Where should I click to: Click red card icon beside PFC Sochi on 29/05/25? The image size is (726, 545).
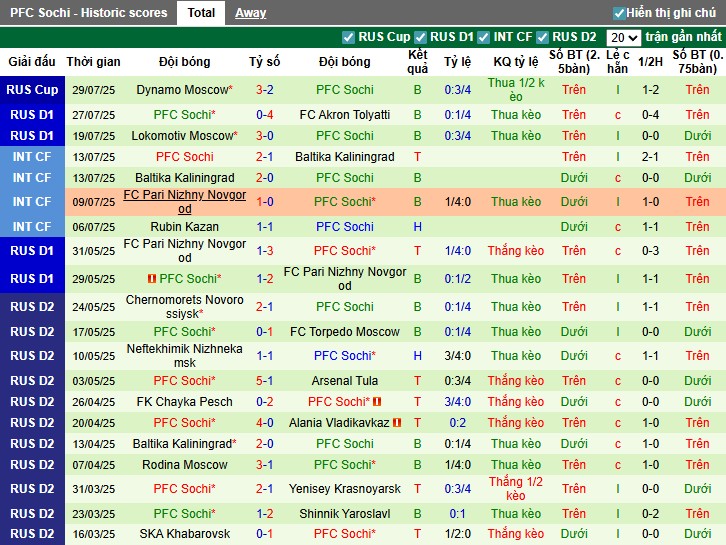(x=151, y=279)
